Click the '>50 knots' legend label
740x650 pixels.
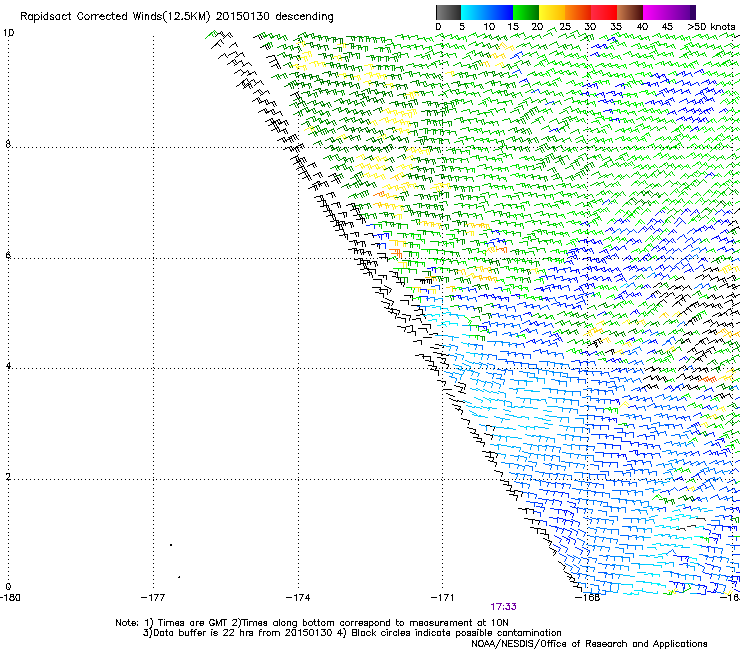(711, 27)
